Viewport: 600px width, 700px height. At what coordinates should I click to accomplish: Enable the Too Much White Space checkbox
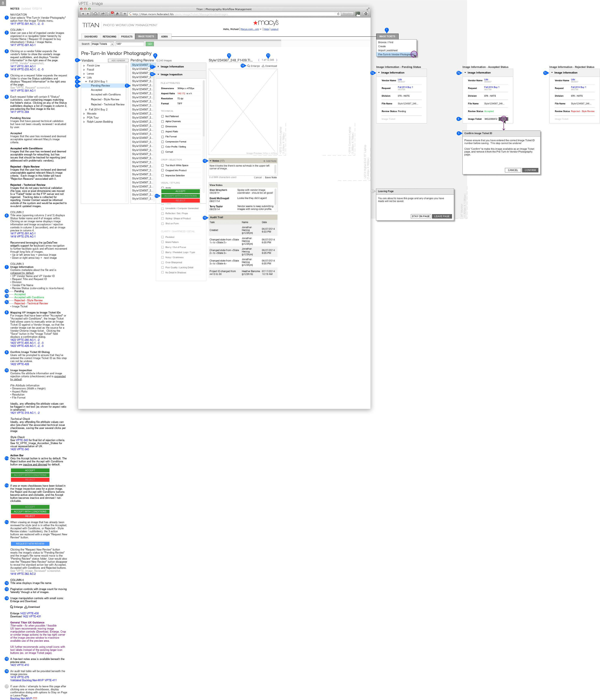click(163, 165)
